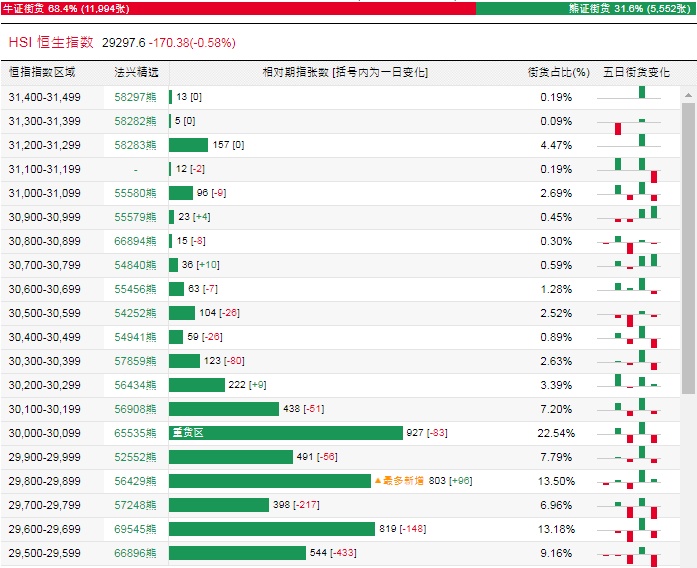Click the 最多新增 label in 29,800-29,899 row
Screen dimensions: 697x568
[399, 481]
